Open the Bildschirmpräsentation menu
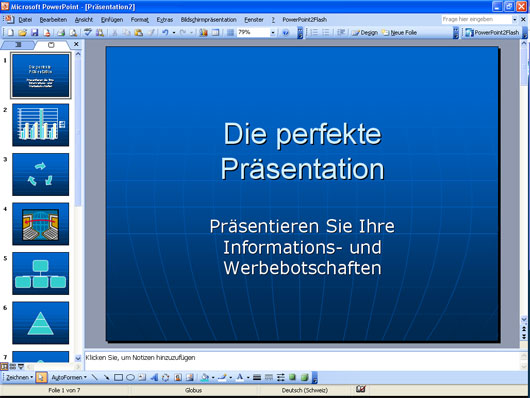Screen dimensions: 530x398 [x=209, y=20]
